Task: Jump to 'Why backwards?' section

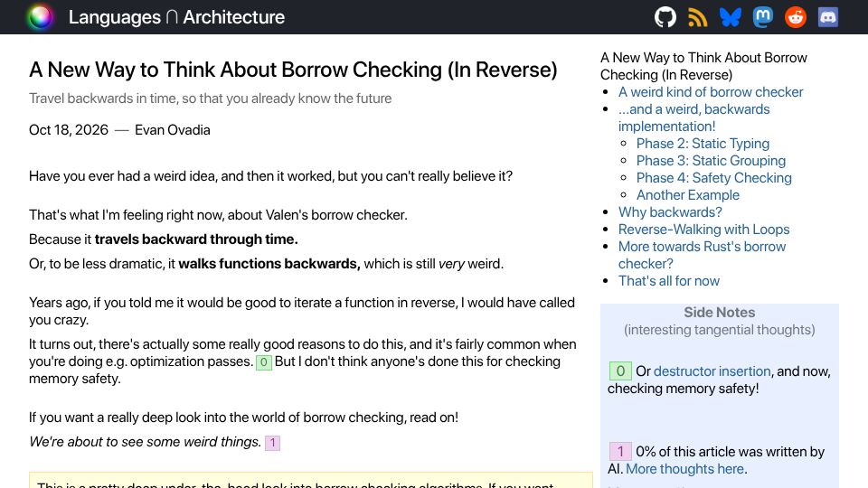Action: point(670,211)
